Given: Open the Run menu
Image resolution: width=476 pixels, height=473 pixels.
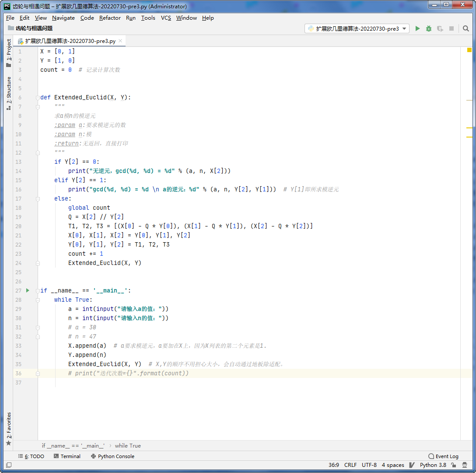Looking at the screenshot, I should pyautogui.click(x=131, y=18).
